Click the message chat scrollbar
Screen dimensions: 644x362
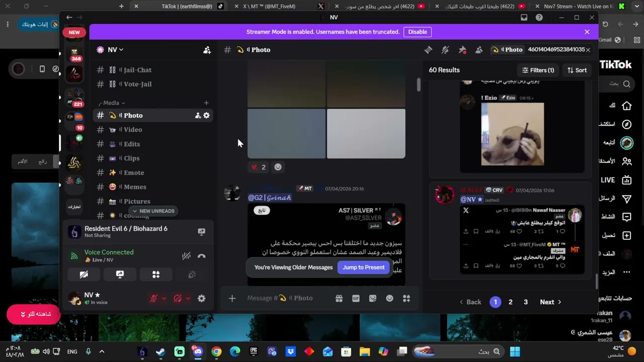click(x=418, y=85)
